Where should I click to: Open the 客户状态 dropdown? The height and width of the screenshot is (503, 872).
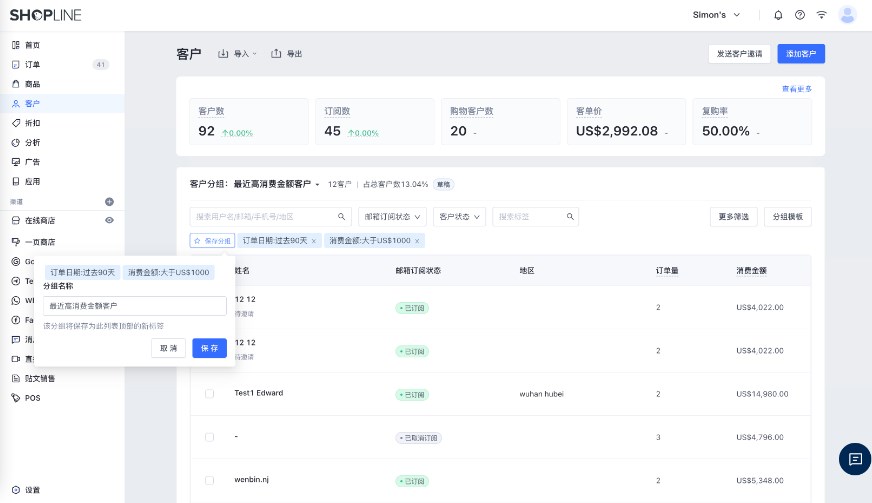(460, 217)
